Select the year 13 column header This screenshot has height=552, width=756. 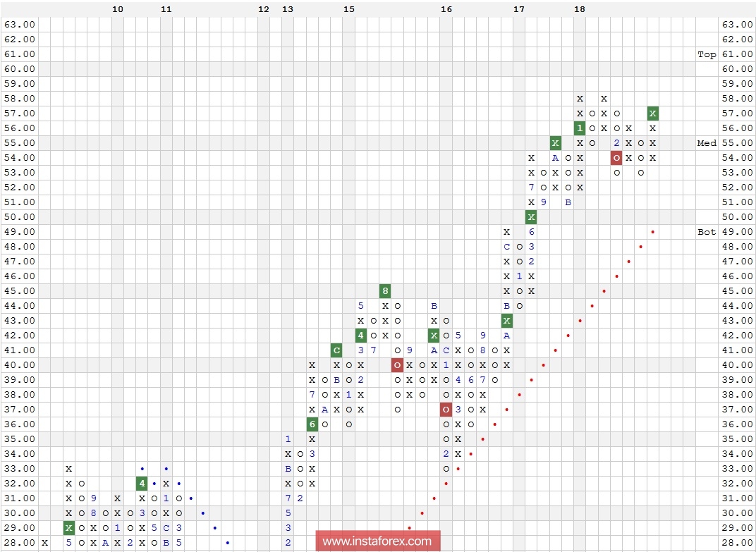288,9
